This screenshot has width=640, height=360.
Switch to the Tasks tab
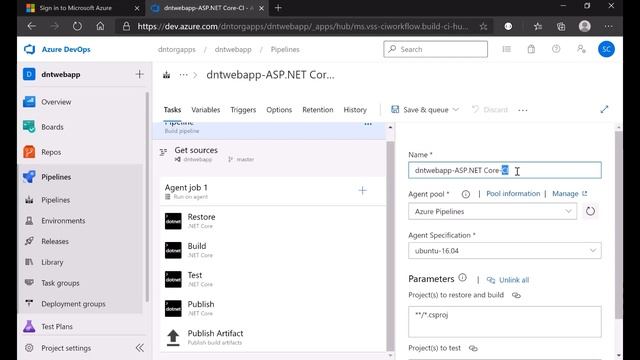(172, 110)
